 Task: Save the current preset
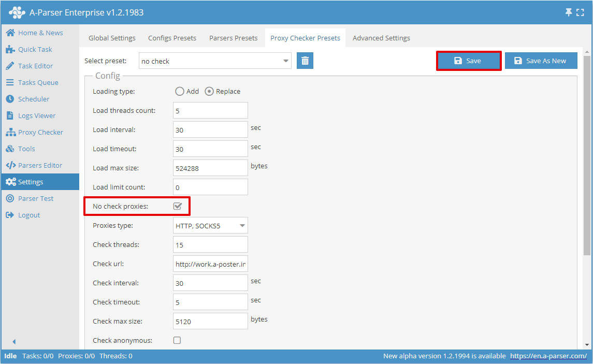coord(469,61)
